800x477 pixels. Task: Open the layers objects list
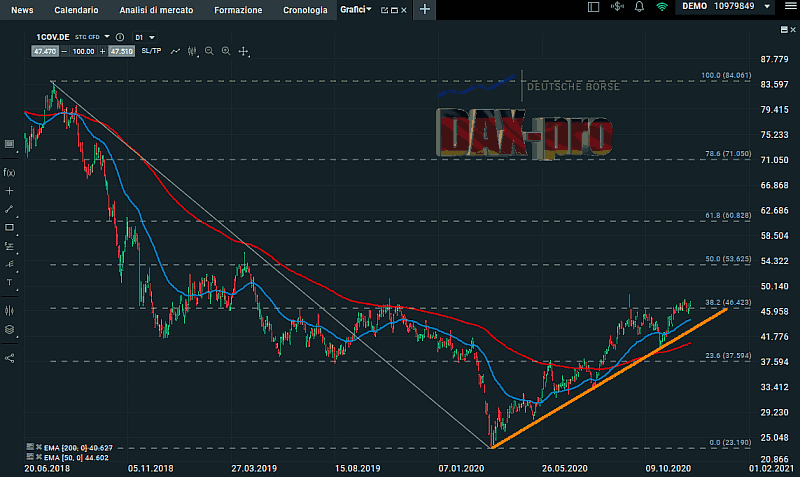10,330
